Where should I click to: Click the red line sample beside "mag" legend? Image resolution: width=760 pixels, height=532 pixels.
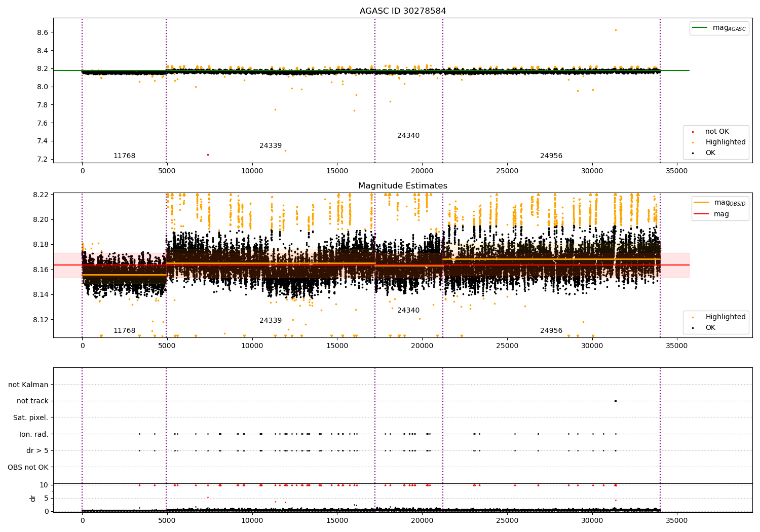702,214
